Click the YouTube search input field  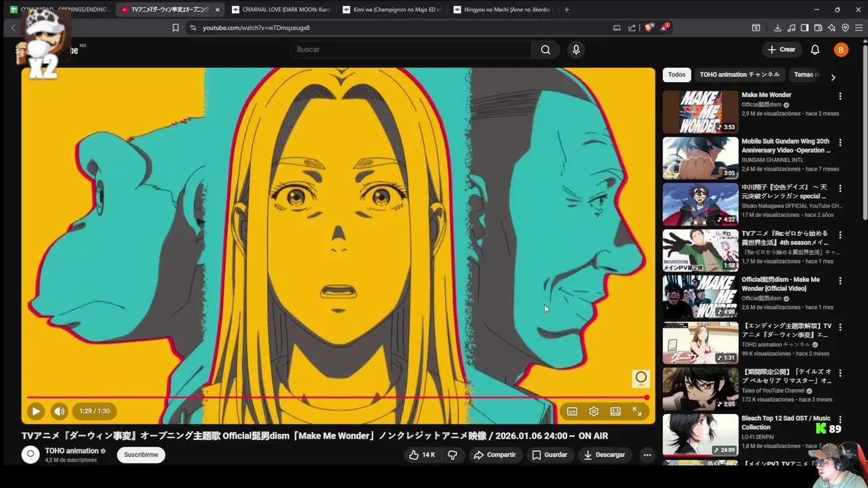tap(411, 49)
